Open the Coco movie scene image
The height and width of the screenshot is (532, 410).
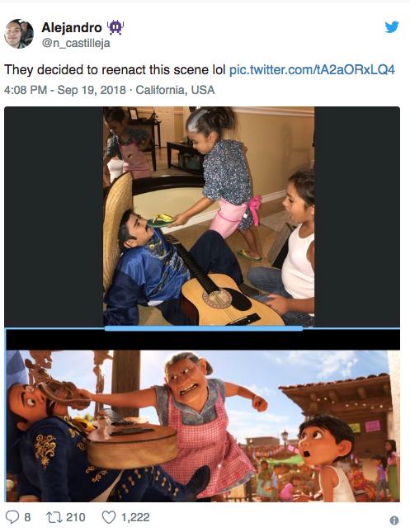(203, 426)
